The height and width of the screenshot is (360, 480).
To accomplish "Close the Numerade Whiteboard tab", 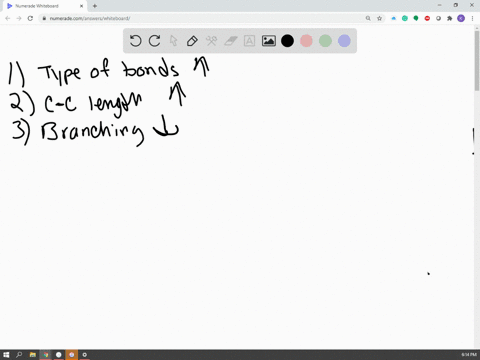I will click(81, 6).
